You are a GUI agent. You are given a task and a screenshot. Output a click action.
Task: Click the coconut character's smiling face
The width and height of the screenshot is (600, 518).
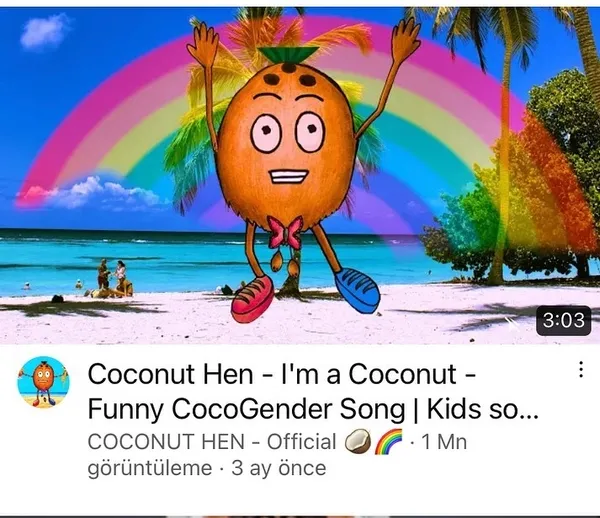289,149
